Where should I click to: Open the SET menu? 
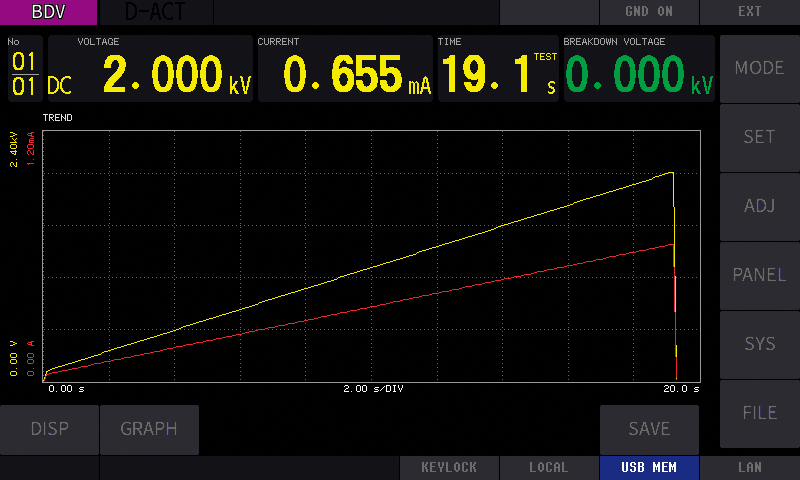(x=759, y=137)
